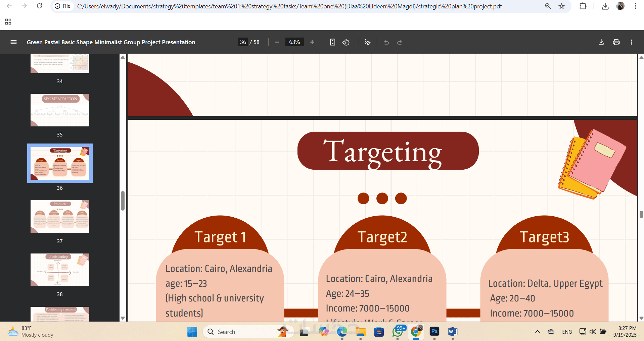Rotate the document counterclockwise
The height and width of the screenshot is (341, 644).
point(346,42)
